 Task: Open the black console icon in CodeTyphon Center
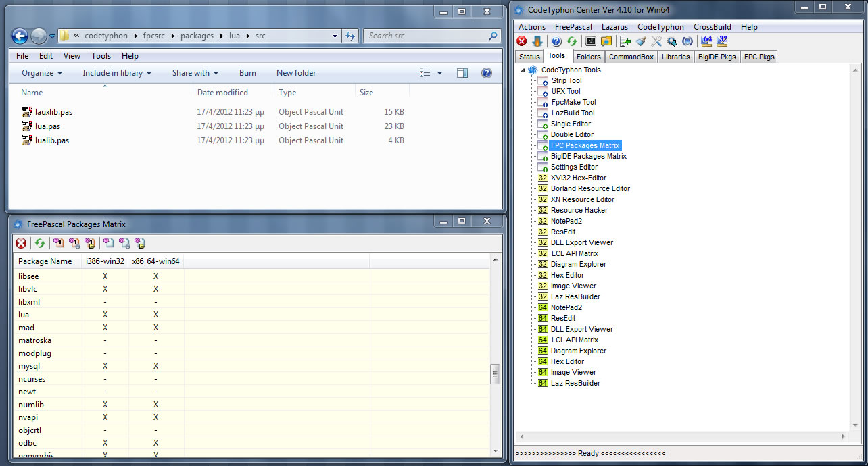(591, 41)
